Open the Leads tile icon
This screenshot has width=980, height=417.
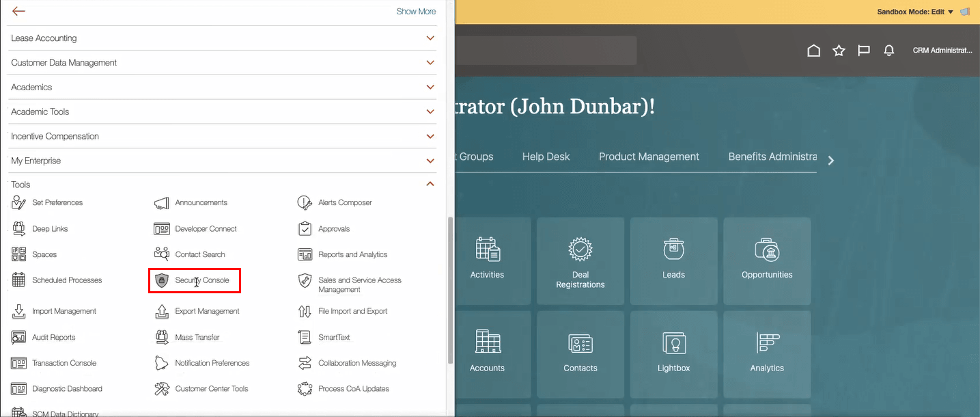point(673,250)
